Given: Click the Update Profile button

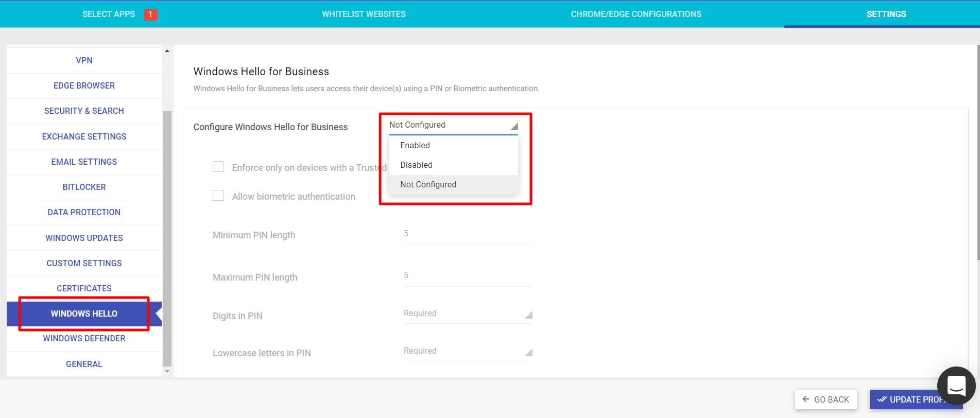Looking at the screenshot, I should point(916,399).
